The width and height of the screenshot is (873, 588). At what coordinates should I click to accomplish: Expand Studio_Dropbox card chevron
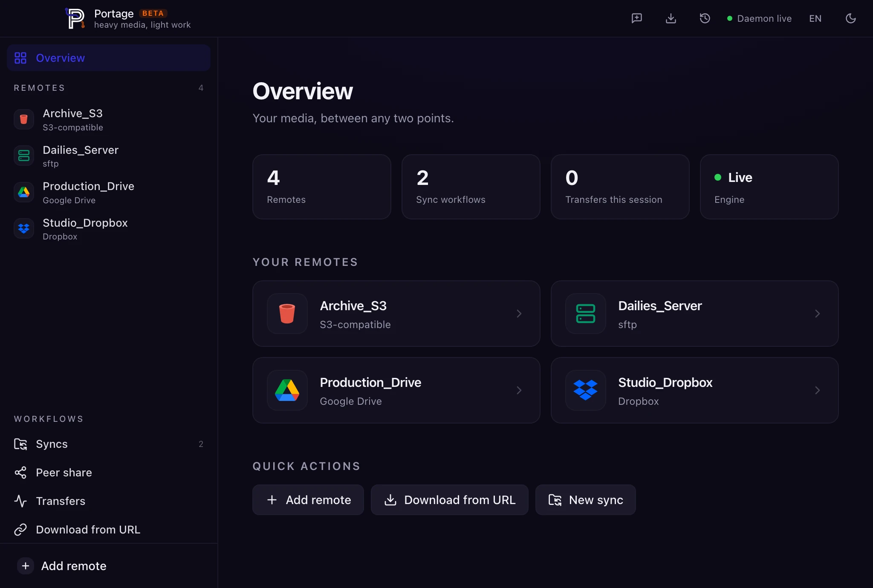(x=818, y=390)
